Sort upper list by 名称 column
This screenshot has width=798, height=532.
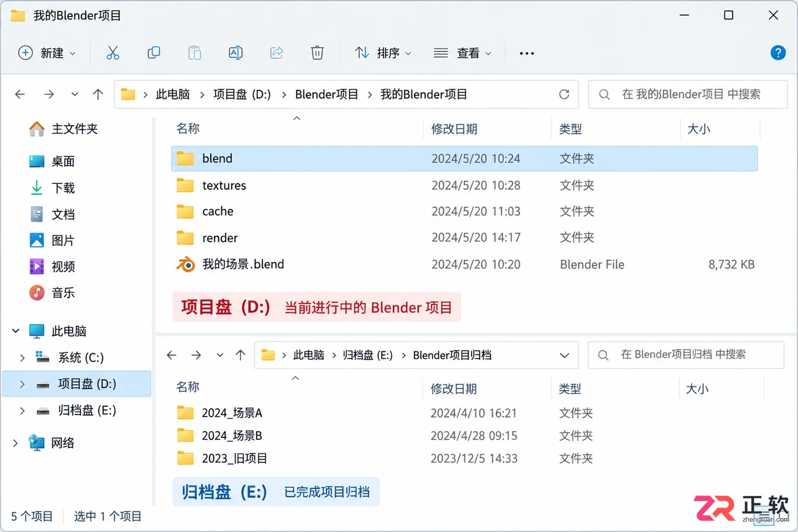tap(188, 129)
